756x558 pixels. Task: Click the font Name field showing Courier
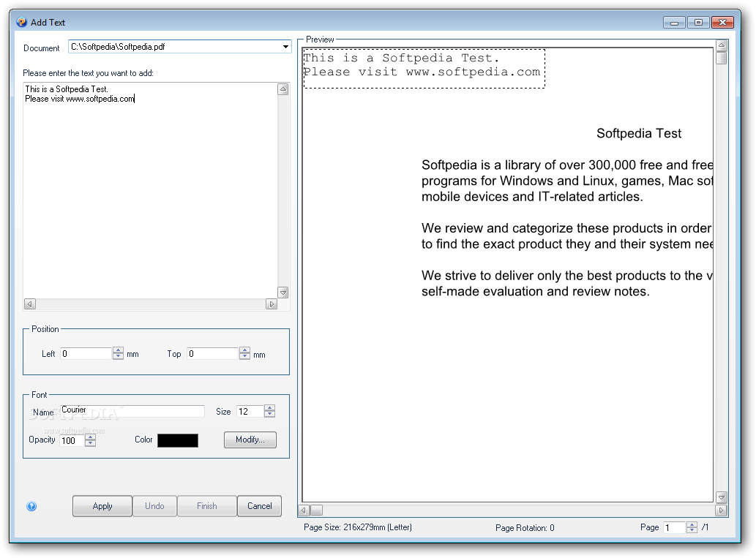tap(132, 410)
